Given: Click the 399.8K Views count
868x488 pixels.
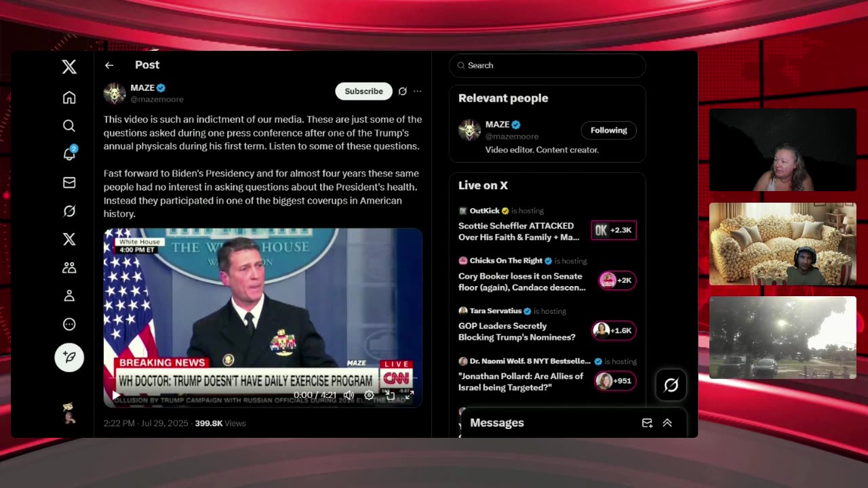Looking at the screenshot, I should [x=220, y=424].
